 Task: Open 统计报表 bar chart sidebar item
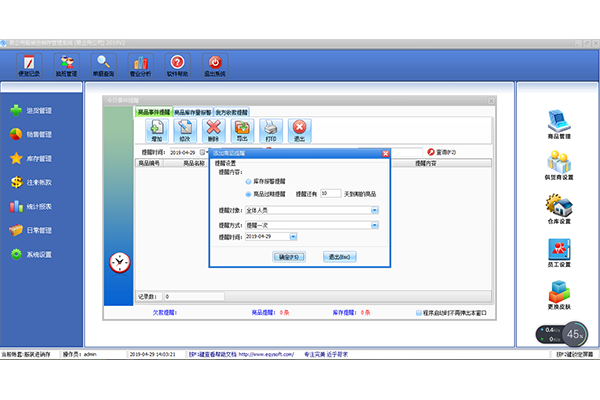click(x=31, y=207)
